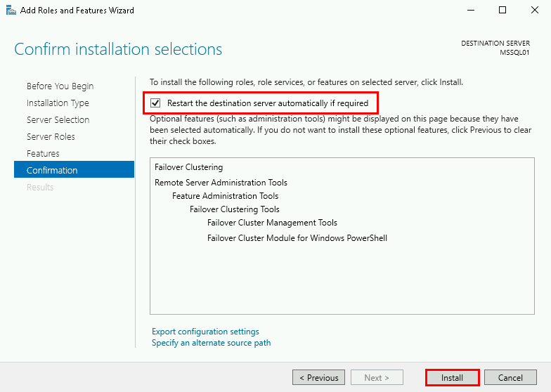Click Remote Server Administration Tools entry

pos(221,183)
